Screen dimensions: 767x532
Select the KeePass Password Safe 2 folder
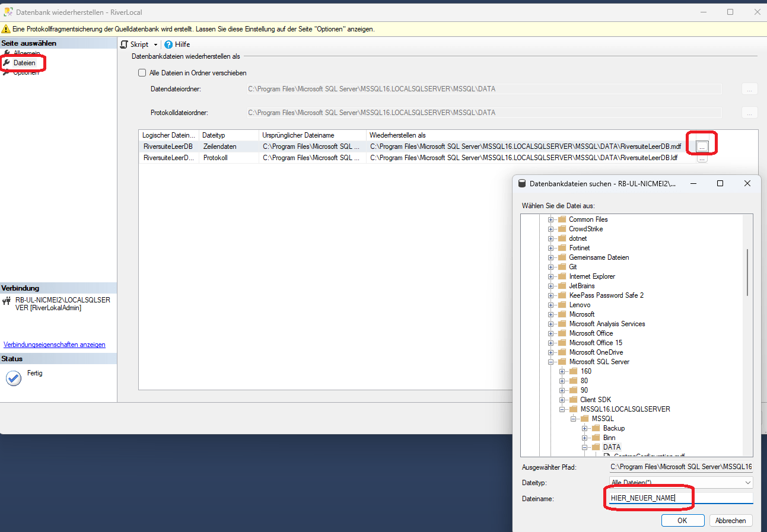point(606,295)
